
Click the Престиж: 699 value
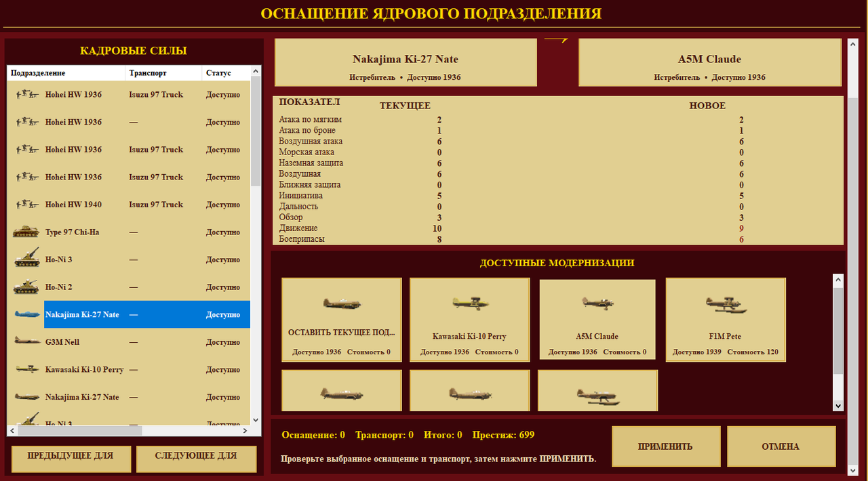503,435
